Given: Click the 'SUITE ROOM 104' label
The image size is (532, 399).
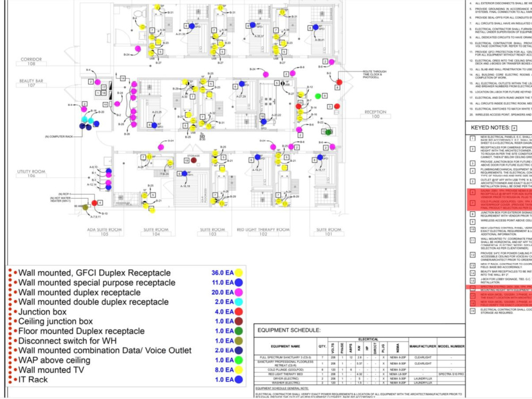Looking at the screenshot, I should coord(156,232).
